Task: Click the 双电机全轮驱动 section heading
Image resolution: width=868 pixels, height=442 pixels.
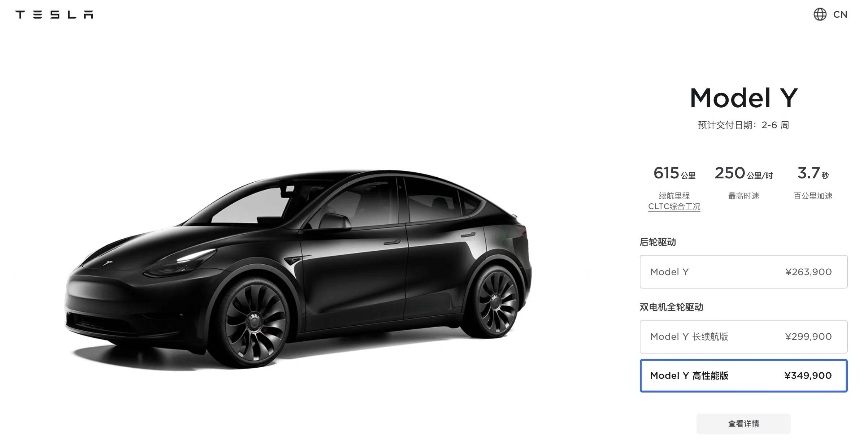Action: pos(672,307)
